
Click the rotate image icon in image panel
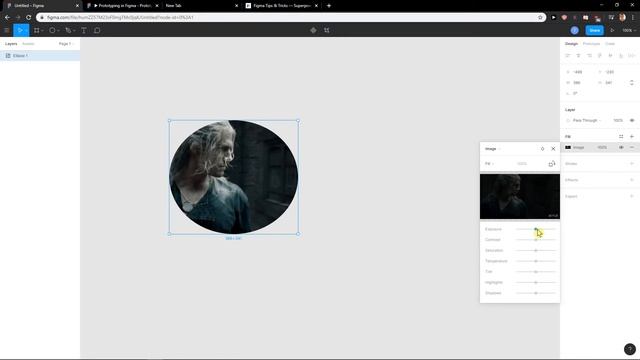pyautogui.click(x=552, y=164)
